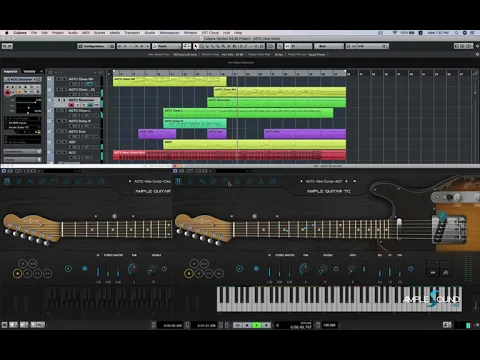Click the bottom-left zone icon in Cubase status bar

(4, 325)
